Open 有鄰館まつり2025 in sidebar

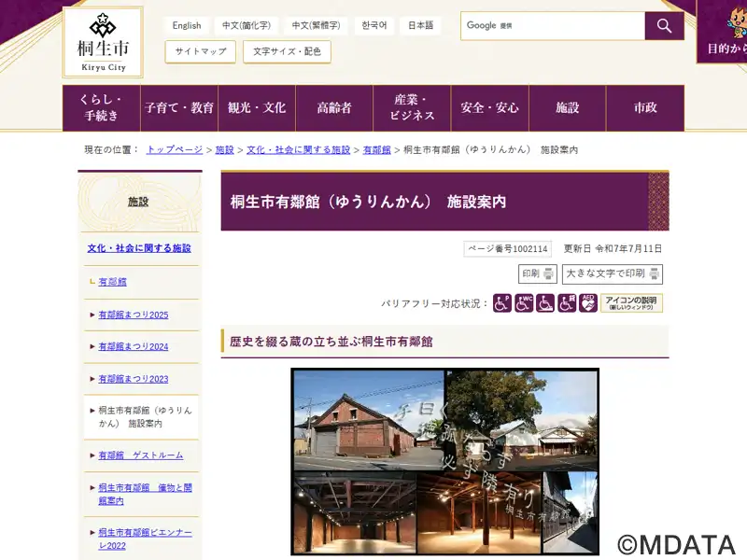(134, 315)
